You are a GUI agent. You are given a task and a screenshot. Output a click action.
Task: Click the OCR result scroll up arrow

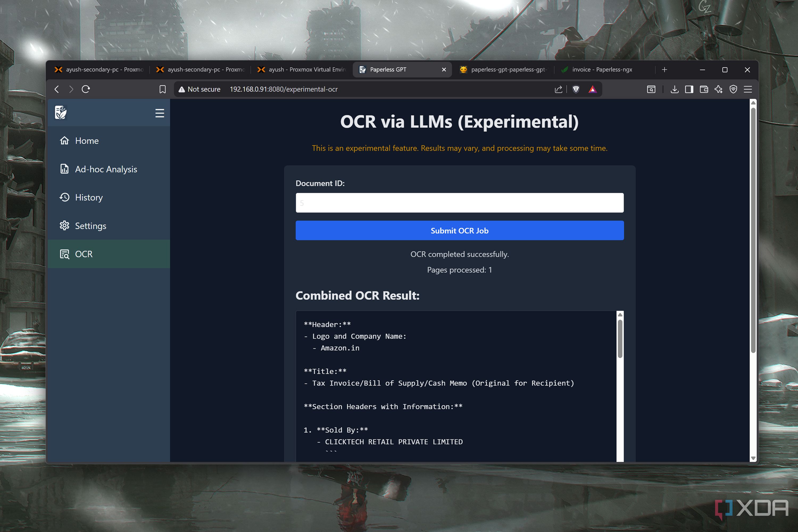pyautogui.click(x=620, y=314)
